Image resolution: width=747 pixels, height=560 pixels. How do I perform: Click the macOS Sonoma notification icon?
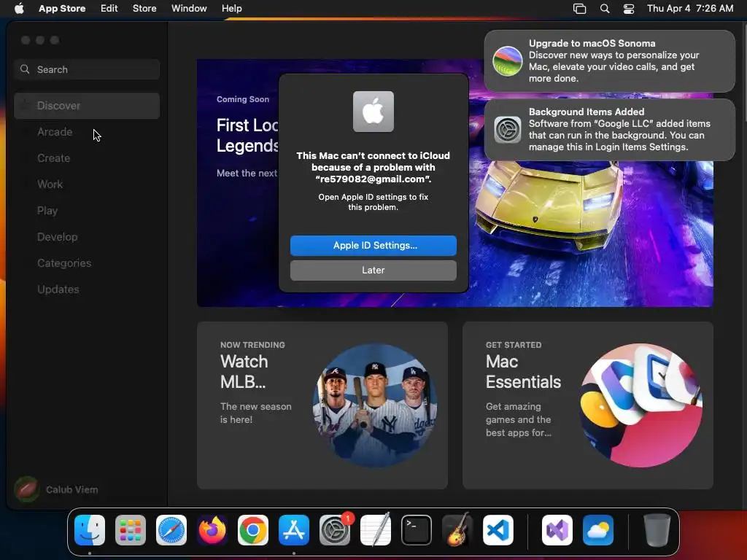pos(508,61)
